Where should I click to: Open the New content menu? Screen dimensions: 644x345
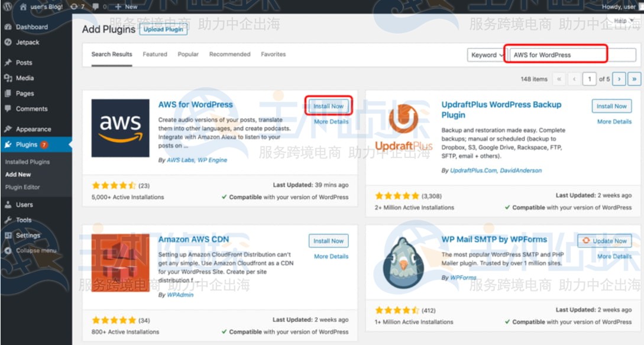[x=126, y=7]
